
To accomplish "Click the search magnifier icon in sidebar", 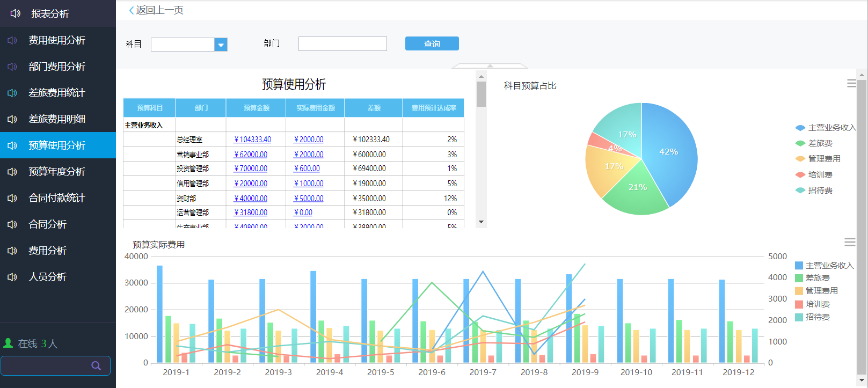I will click(x=96, y=366).
